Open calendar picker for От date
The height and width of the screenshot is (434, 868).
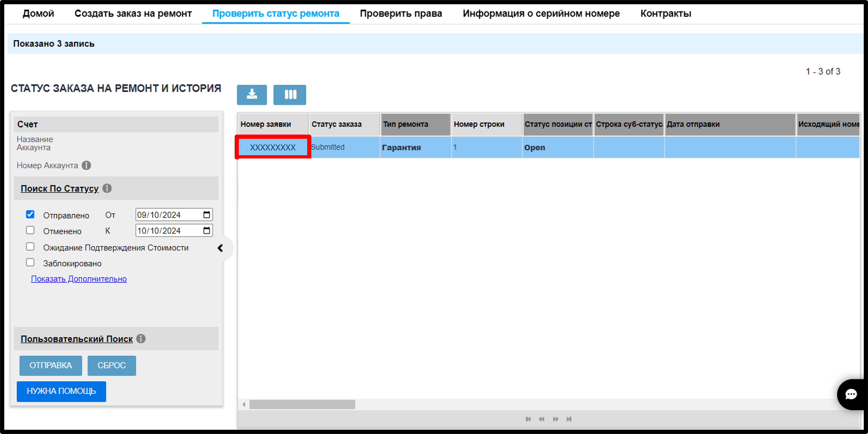pyautogui.click(x=207, y=214)
